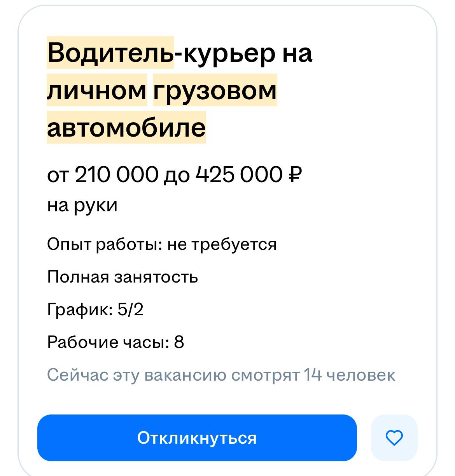Click the minimum salary figure 210 000
Image resolution: width=455 pixels, height=476 pixels.
[x=117, y=174]
